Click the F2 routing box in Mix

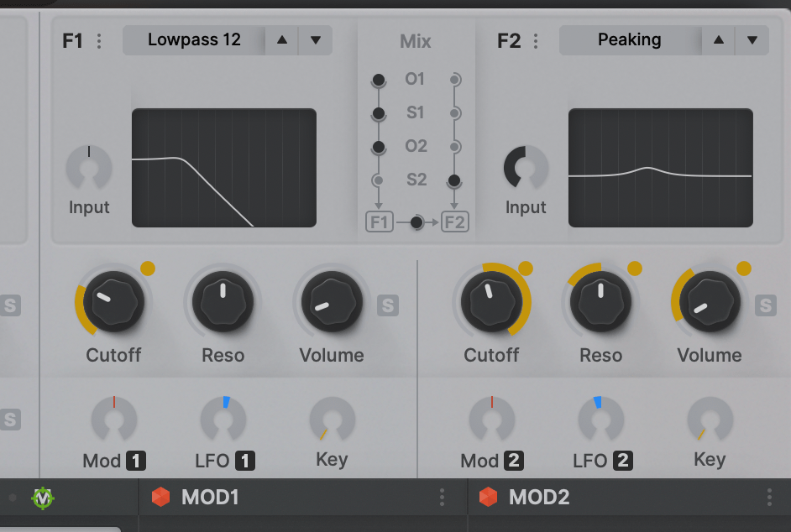click(455, 222)
